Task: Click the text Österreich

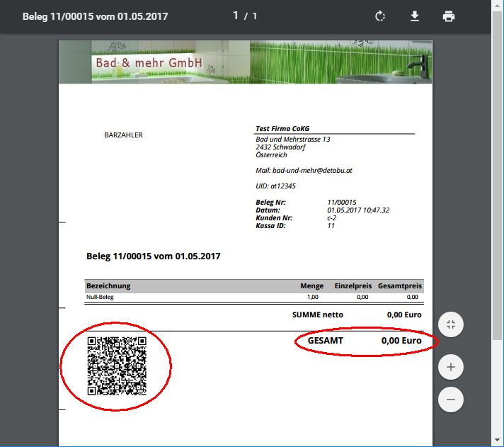Action: [x=271, y=154]
